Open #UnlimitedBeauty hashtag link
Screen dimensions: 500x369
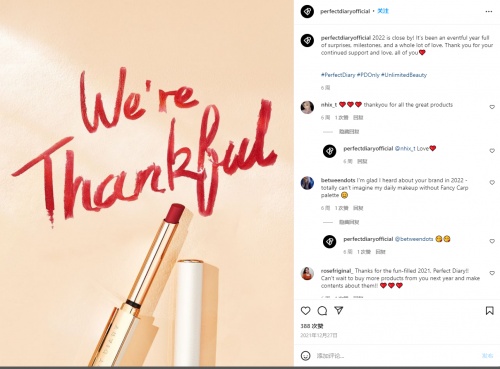404,75
